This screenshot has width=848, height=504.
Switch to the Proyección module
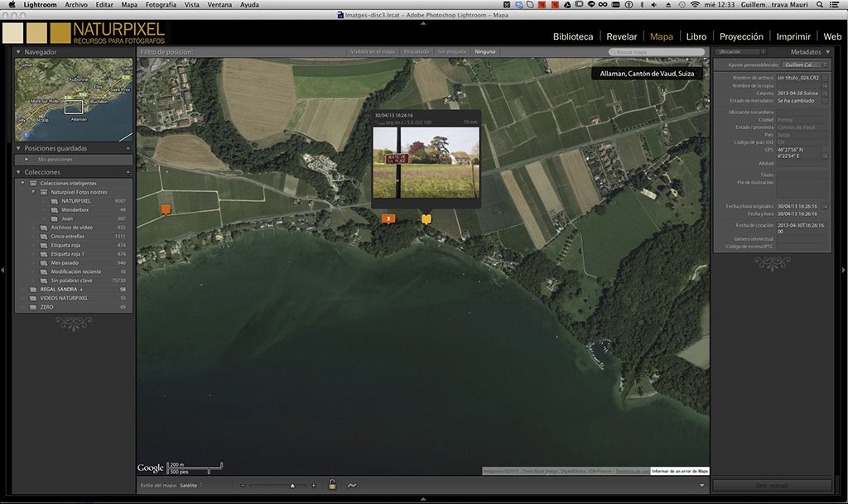click(741, 36)
